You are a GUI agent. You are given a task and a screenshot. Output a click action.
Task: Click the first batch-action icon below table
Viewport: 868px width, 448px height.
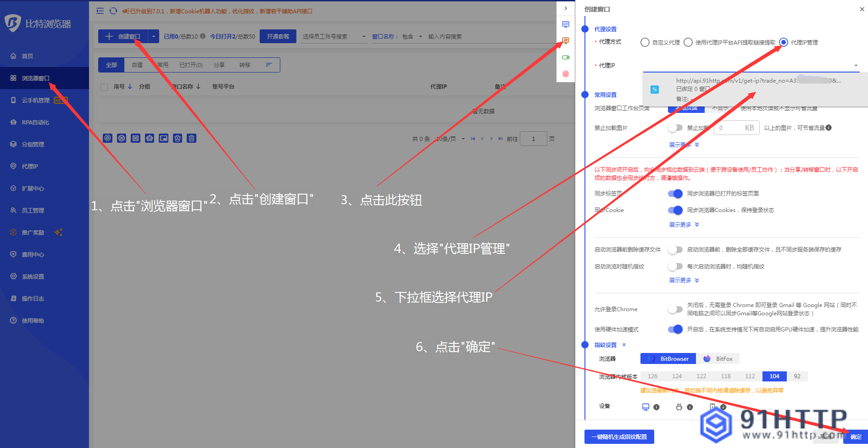(107, 138)
